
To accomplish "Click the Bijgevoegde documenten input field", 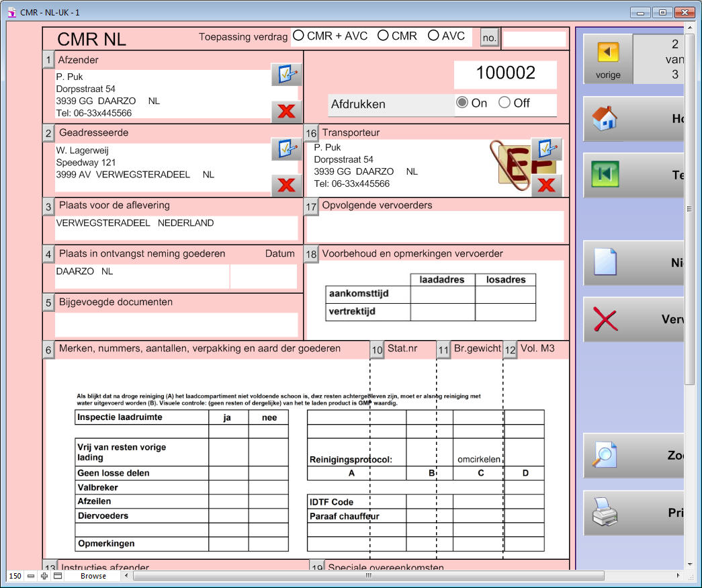I will (176, 325).
